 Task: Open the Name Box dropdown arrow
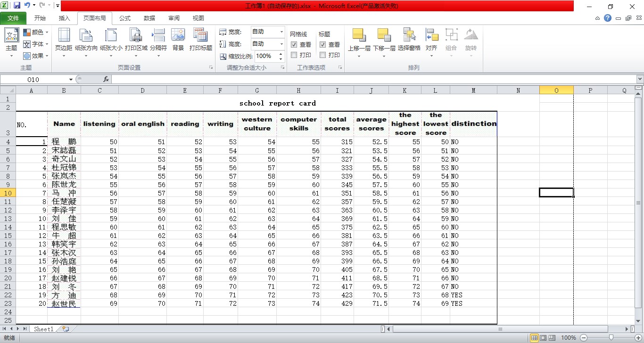(x=71, y=80)
